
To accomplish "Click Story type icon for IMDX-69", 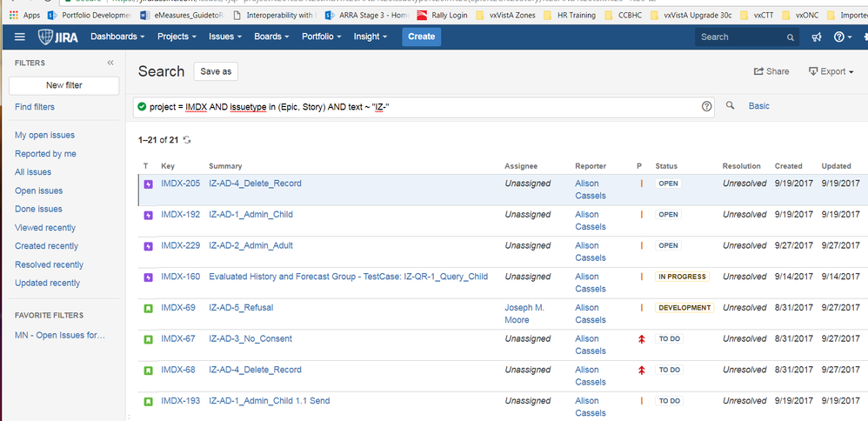I will [x=148, y=308].
